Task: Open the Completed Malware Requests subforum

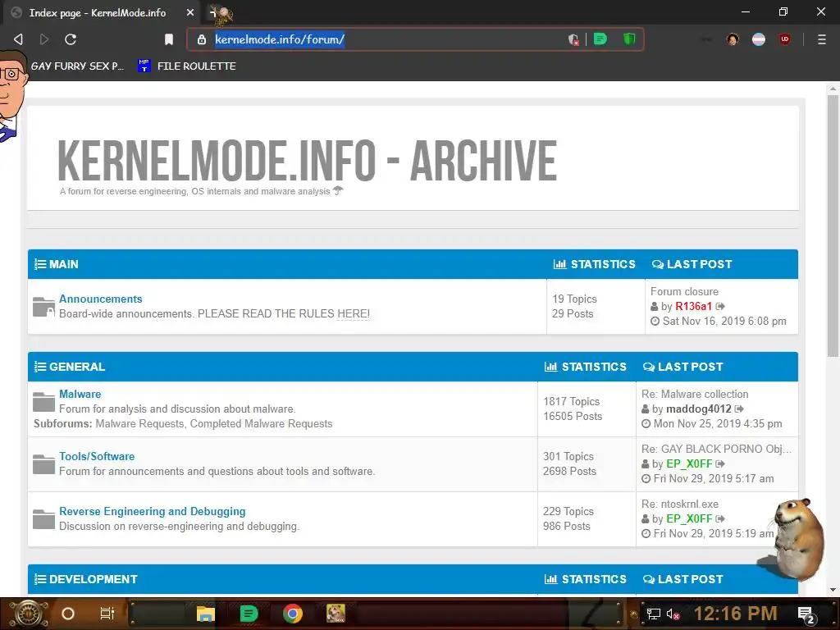Action: tap(262, 423)
